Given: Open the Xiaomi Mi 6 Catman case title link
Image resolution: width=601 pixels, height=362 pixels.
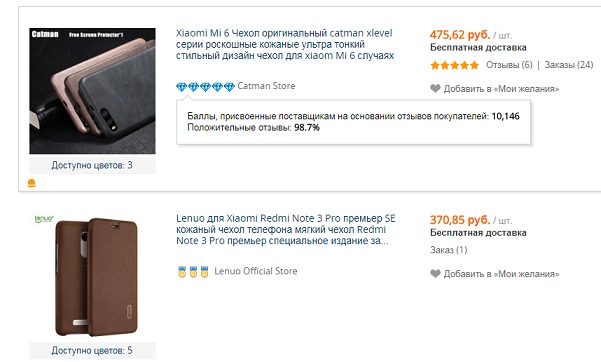Looking at the screenshot, I should [285, 44].
